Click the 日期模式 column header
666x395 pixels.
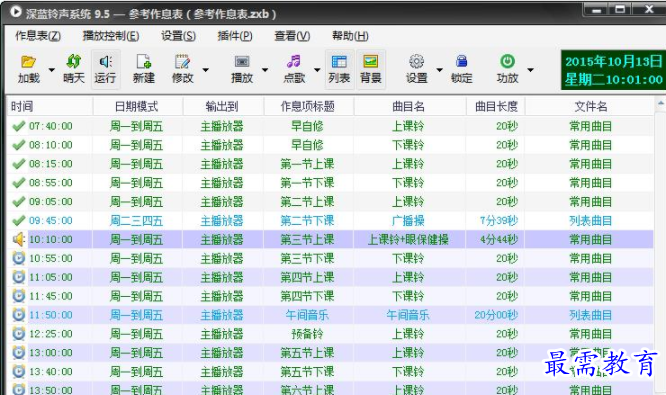138,107
